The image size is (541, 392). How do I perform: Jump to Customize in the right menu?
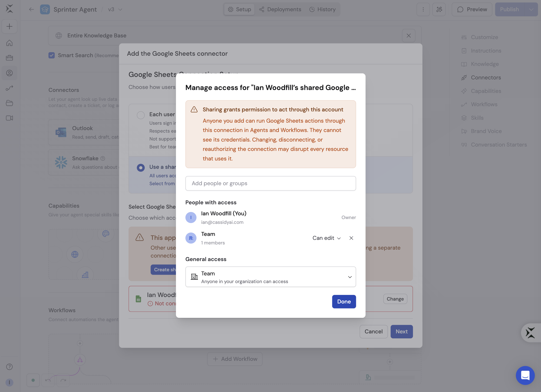(x=479, y=37)
